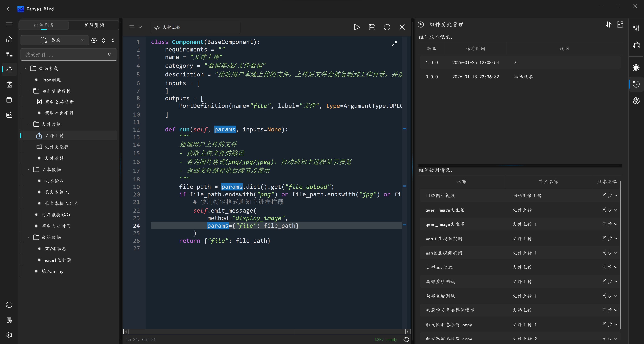Image resolution: width=644 pixels, height=344 pixels.
Task: Save the component code
Action: [372, 27]
